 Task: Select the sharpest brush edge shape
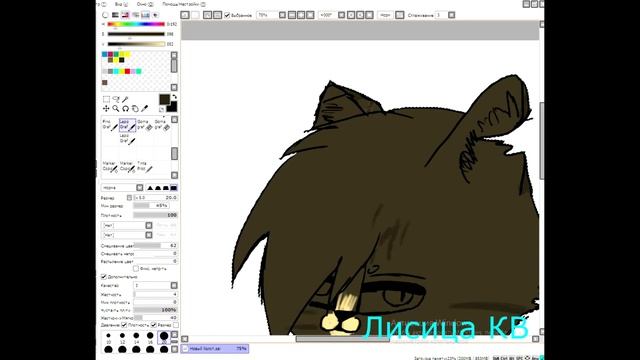(150, 188)
